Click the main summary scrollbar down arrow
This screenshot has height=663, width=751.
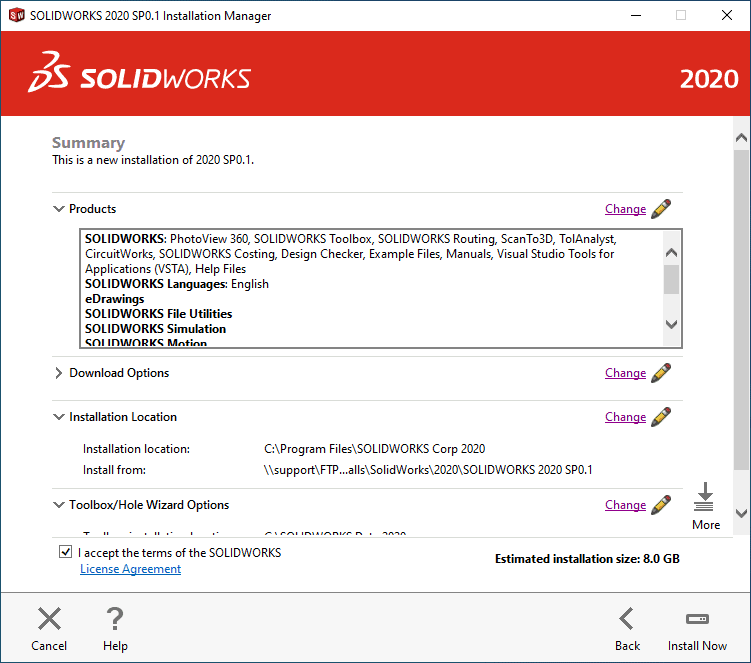point(741,513)
